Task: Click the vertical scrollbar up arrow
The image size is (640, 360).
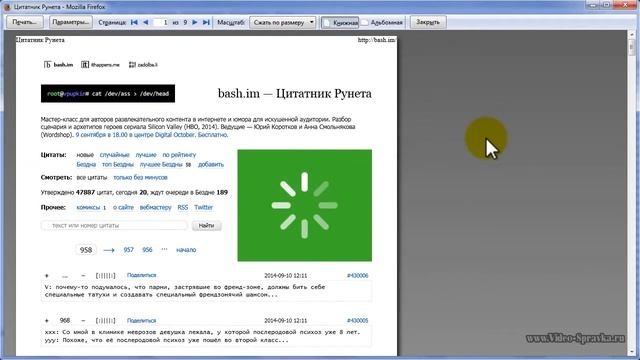Action: click(633, 36)
